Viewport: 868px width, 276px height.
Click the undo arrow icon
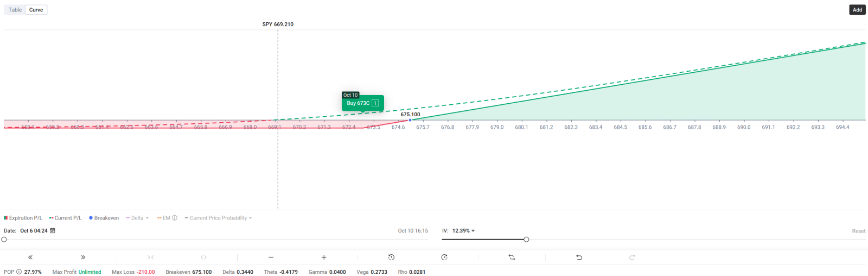pos(579,258)
